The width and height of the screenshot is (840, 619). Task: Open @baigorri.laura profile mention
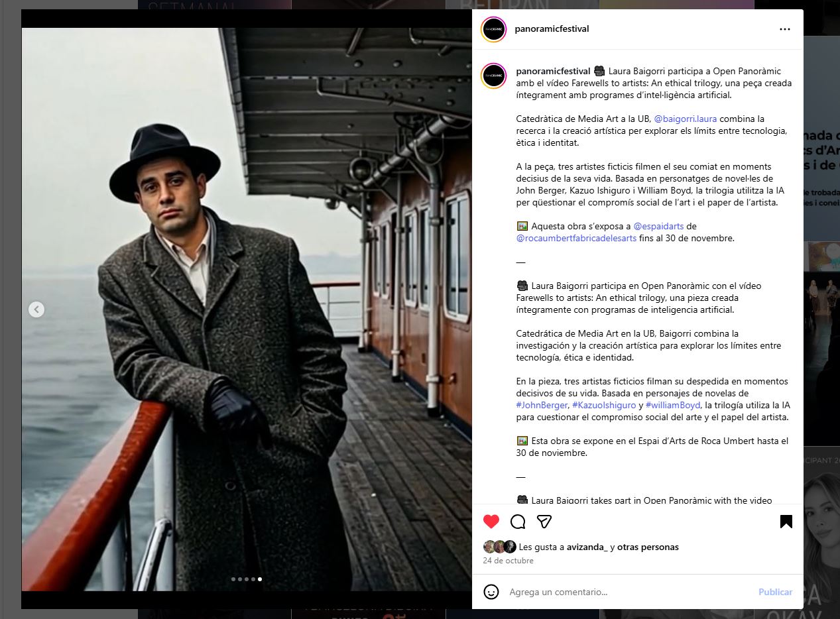pyautogui.click(x=686, y=119)
